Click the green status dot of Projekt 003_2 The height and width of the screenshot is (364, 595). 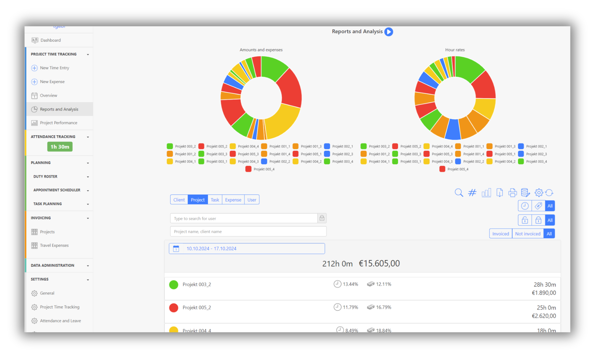tap(173, 284)
